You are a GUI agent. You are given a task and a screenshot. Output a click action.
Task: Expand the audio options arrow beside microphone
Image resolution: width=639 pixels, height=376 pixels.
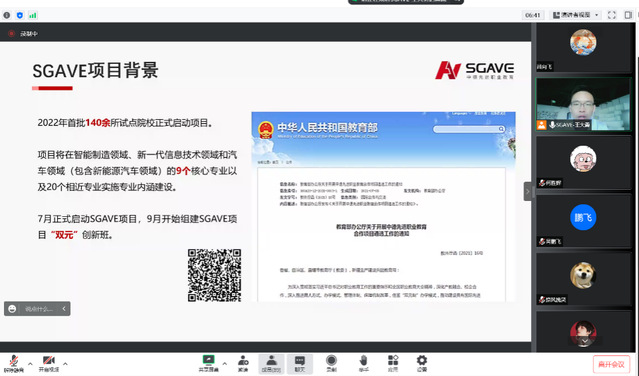pos(30,363)
